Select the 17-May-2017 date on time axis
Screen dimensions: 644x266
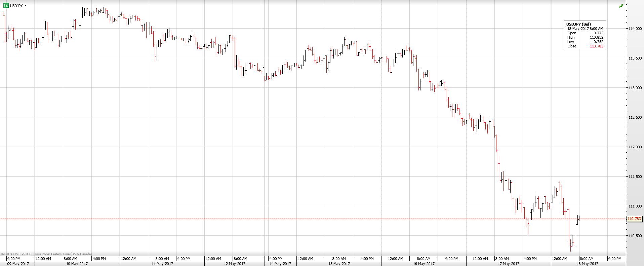(x=509, y=264)
